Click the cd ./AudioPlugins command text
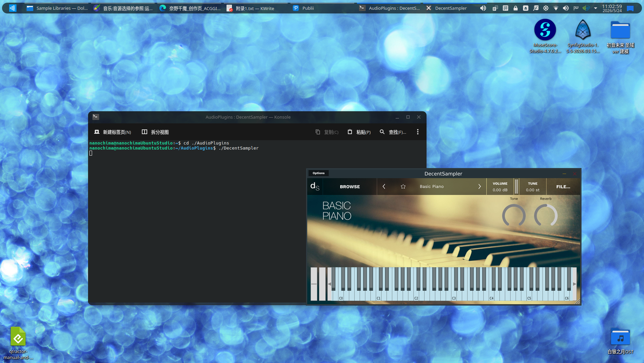Viewport: 644px width, 363px height. [206, 143]
